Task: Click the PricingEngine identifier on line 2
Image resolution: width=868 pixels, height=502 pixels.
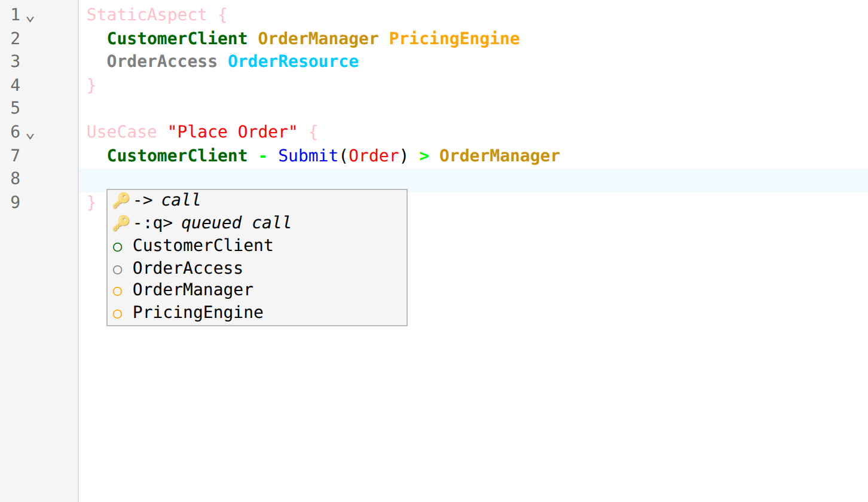Action: (454, 38)
